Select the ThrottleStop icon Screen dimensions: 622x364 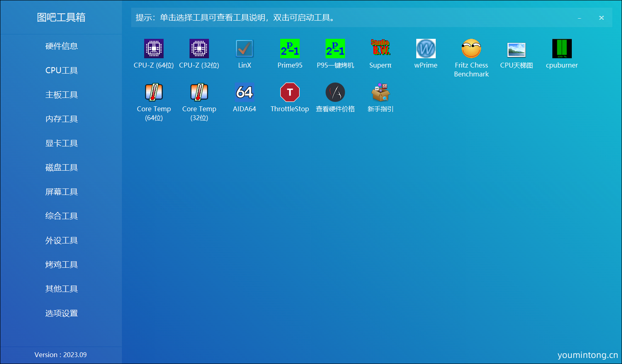290,92
